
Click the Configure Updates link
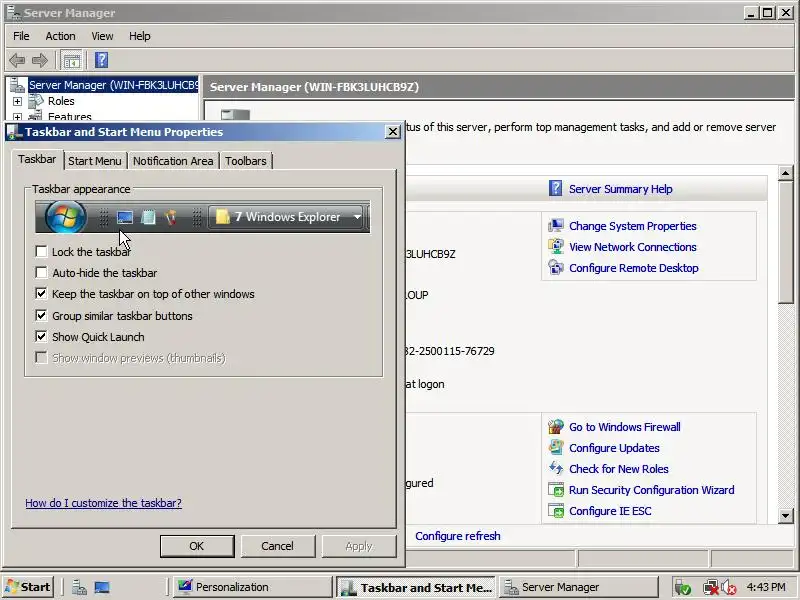pos(614,448)
